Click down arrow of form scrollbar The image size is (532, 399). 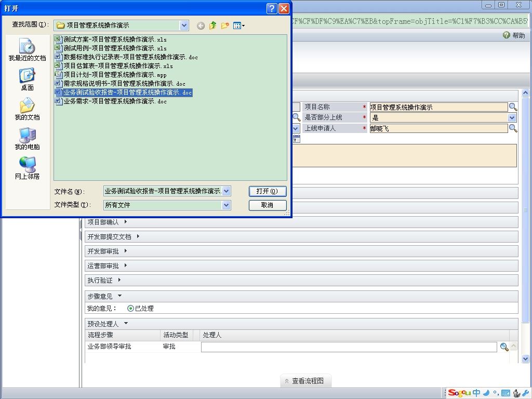[526, 358]
